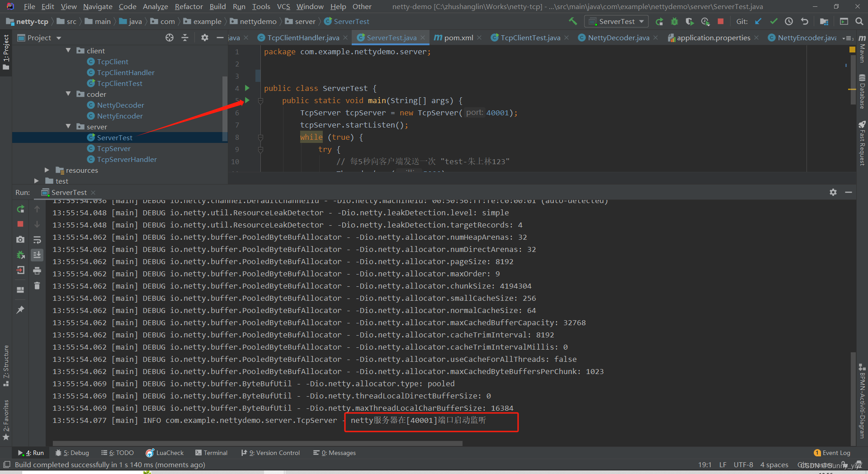Fold the main method in the gutter
Viewport: 868px width, 474px height.
tap(260, 100)
